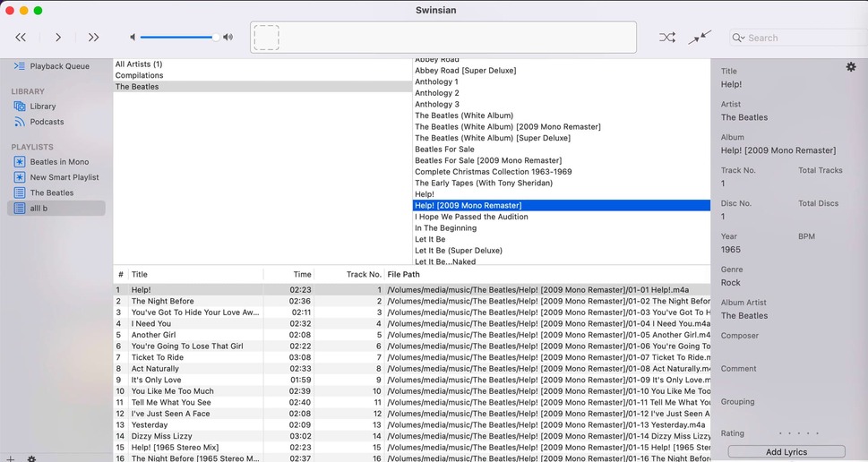Select album Abbey Road [Super Deluxe]

562,70
